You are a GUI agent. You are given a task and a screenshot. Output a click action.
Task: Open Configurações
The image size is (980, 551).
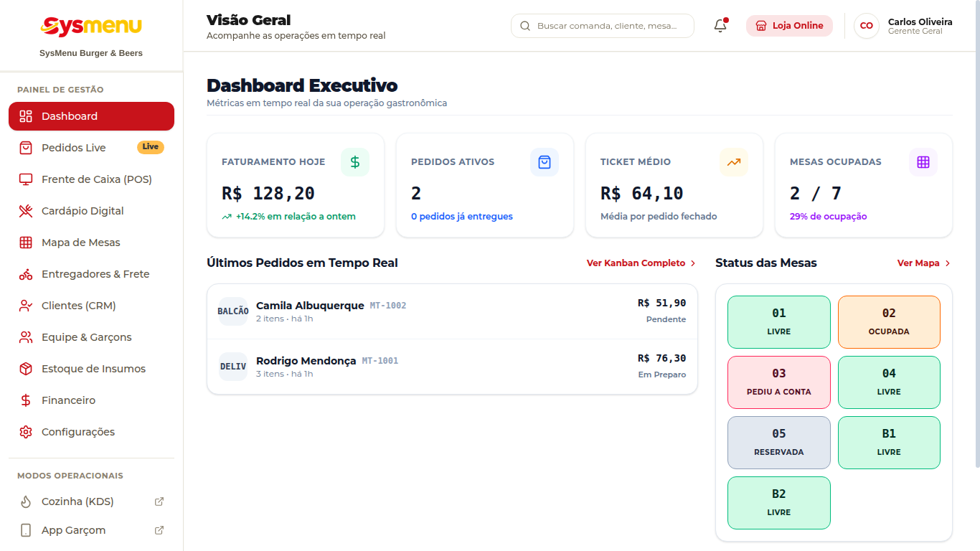(x=91, y=432)
